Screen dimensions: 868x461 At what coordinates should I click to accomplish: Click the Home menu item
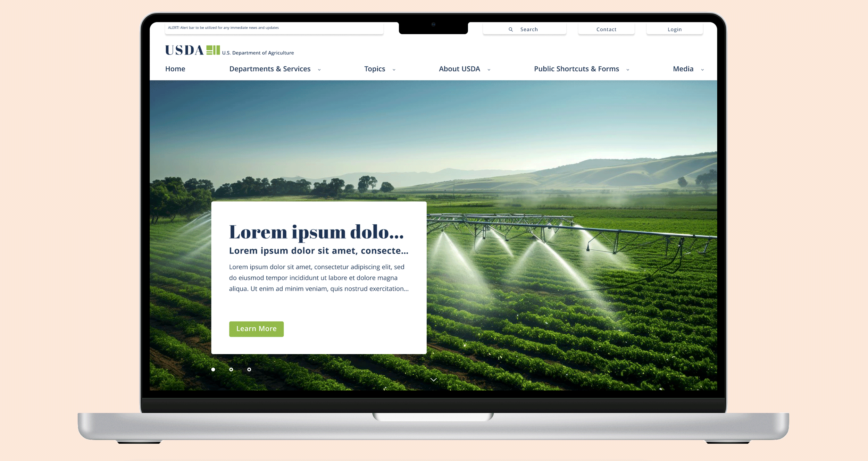[x=175, y=68]
